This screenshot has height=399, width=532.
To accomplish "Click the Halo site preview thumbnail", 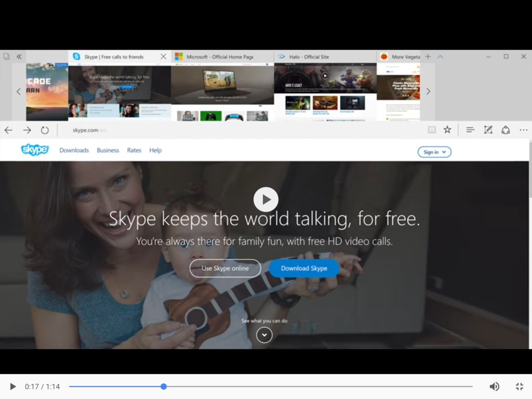I will [x=325, y=91].
